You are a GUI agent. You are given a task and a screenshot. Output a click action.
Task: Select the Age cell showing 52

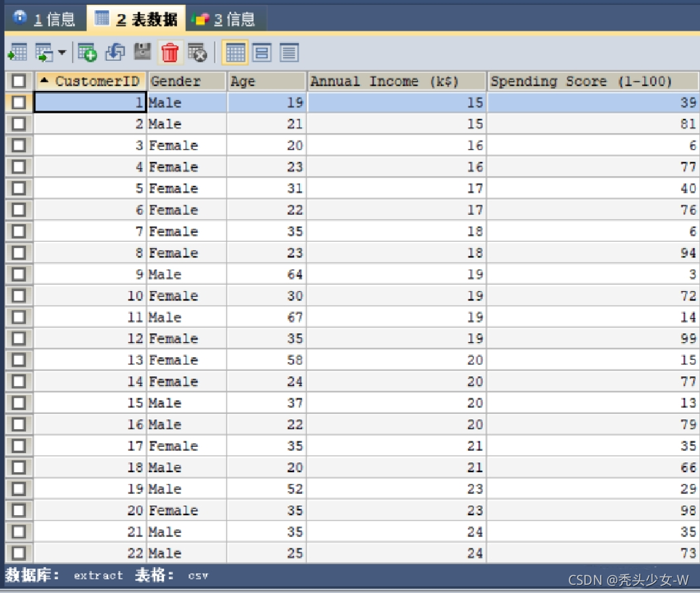[x=267, y=489]
